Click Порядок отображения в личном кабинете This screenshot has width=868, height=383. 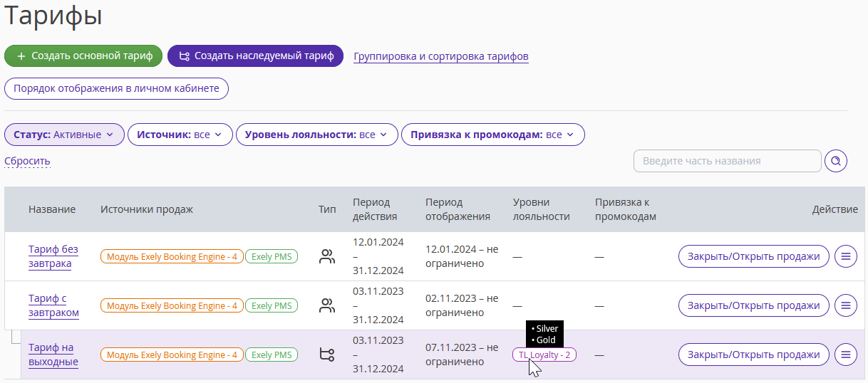[x=116, y=89]
